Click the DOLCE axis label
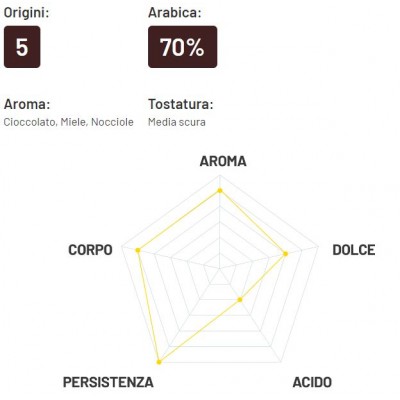 point(354,250)
